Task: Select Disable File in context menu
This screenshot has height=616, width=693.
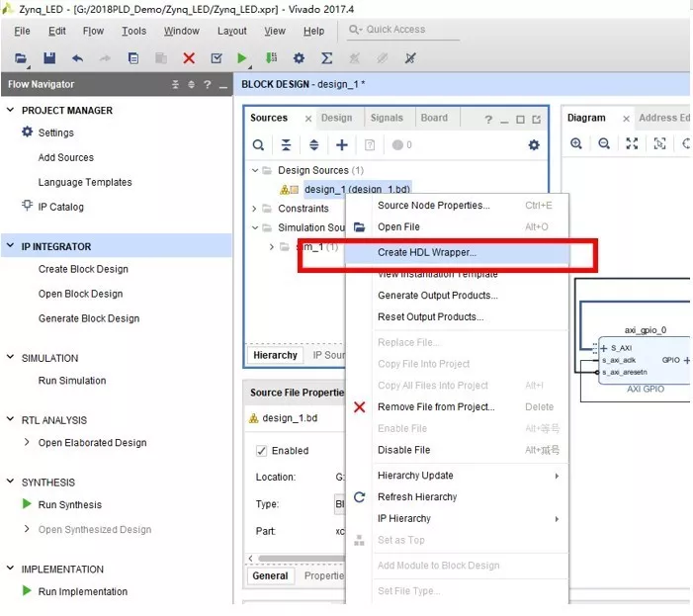Action: (457, 450)
